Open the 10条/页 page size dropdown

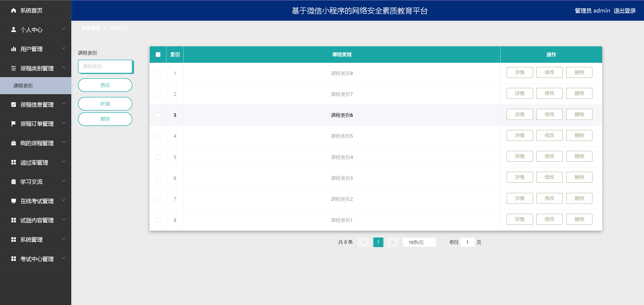point(419,242)
